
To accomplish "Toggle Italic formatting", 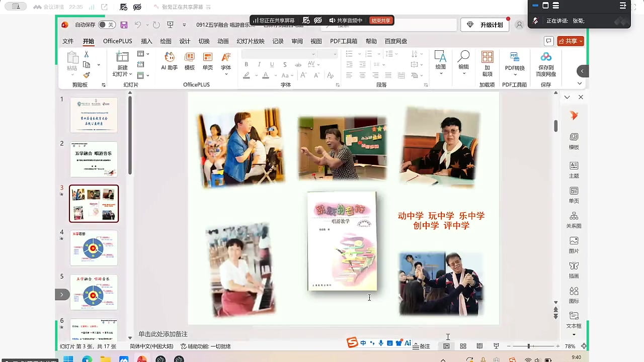I will tap(259, 64).
